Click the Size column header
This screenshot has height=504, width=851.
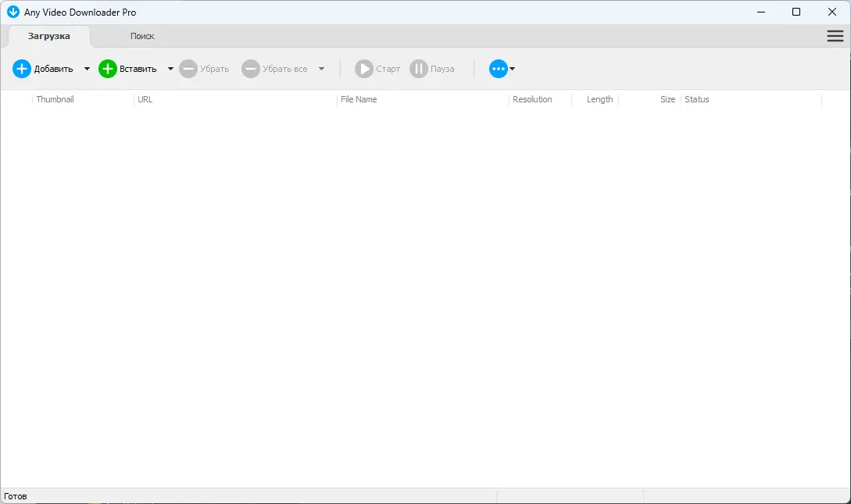point(667,99)
